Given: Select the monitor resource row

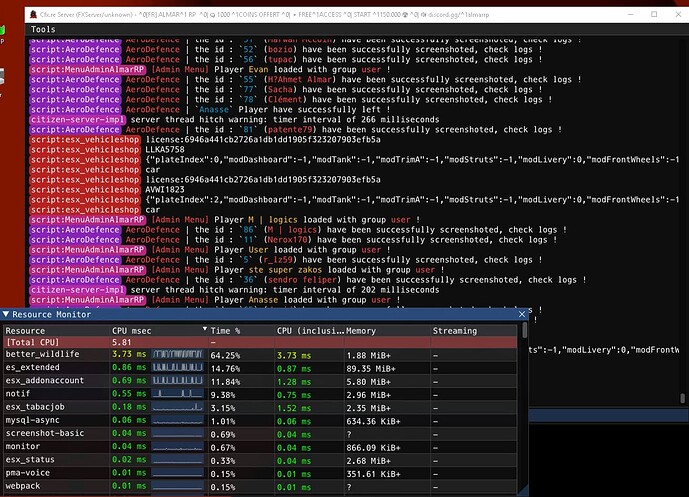Looking at the screenshot, I should 261,447.
